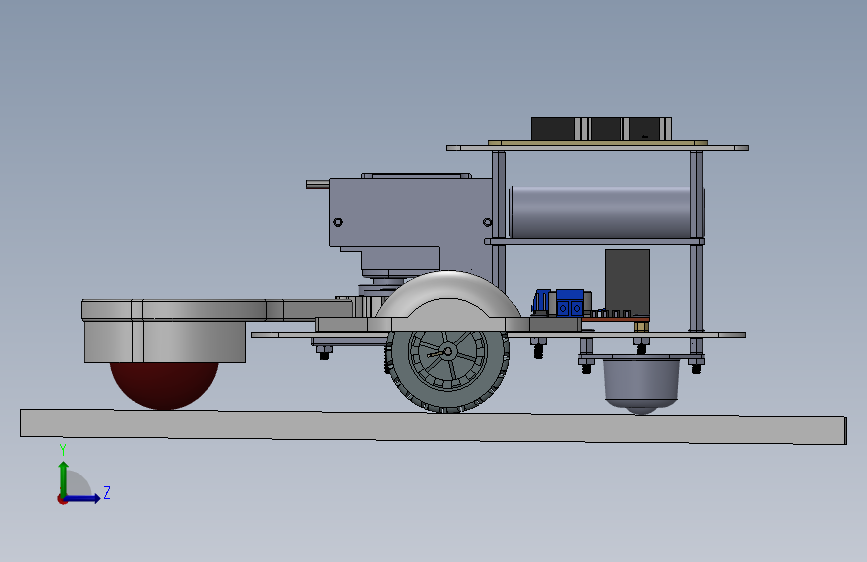Select the curved wheel fender cover
Screen dimensions: 867x562
448,295
